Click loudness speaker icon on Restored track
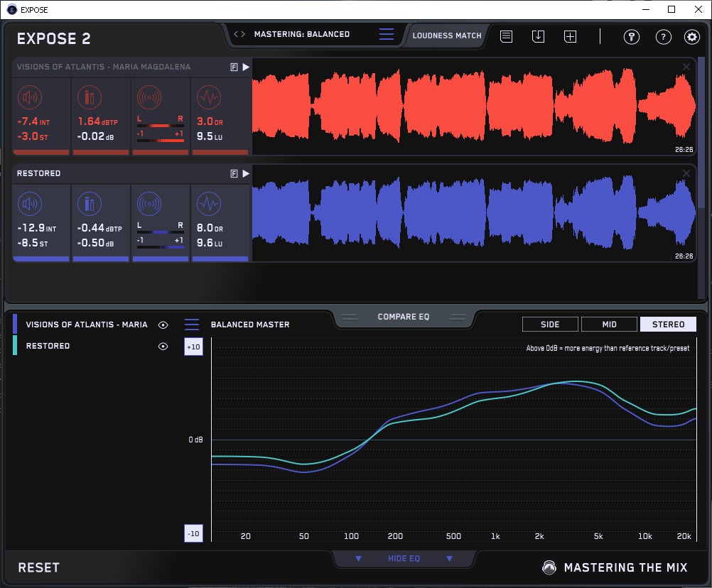Screen dimensions: 712x588 [30, 204]
